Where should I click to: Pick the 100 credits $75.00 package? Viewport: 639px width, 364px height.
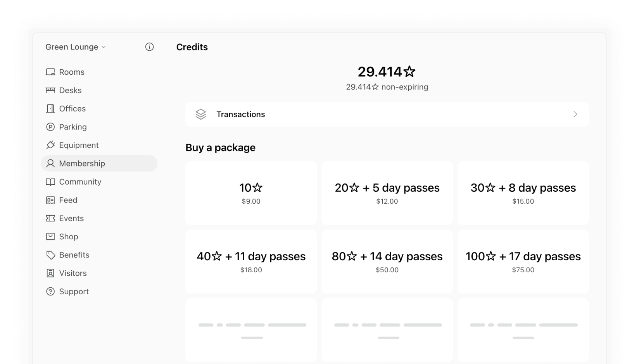click(x=523, y=261)
